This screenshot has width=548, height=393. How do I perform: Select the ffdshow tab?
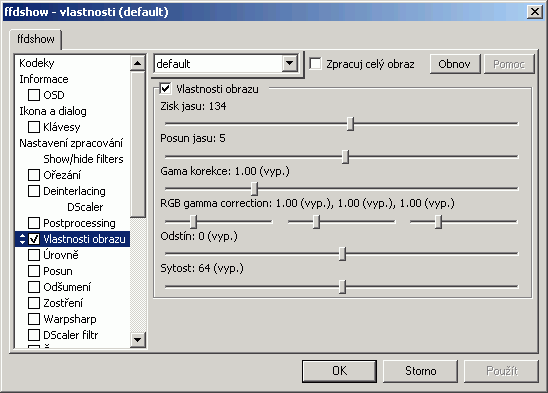(36, 39)
